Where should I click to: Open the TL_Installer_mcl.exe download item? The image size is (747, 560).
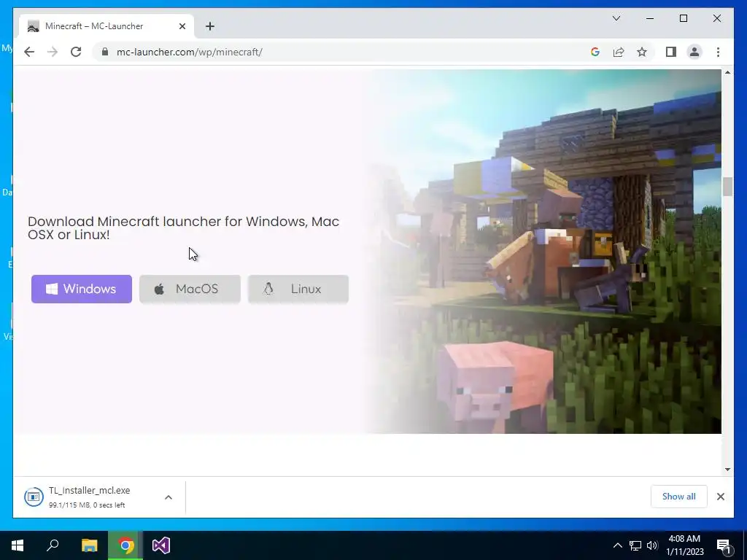coord(88,497)
